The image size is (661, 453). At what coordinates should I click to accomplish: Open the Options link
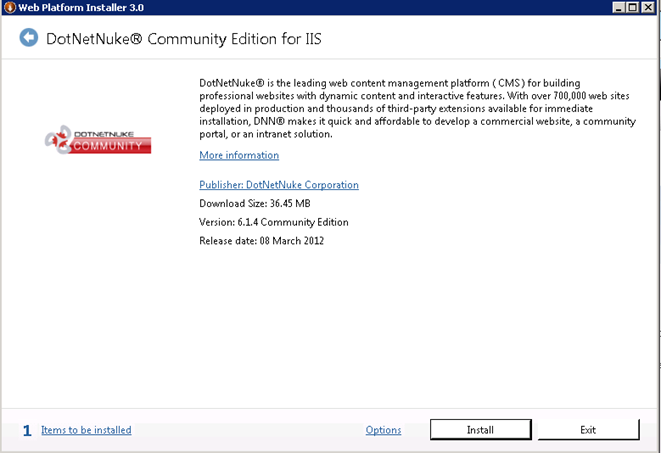point(383,430)
